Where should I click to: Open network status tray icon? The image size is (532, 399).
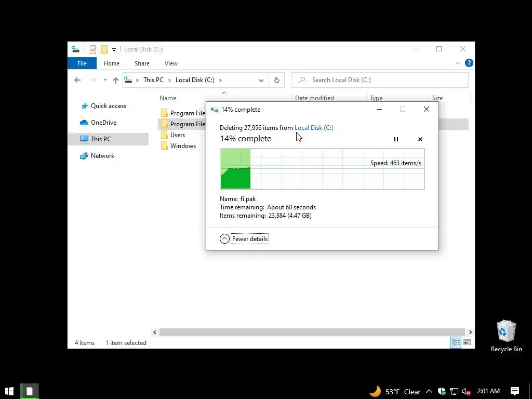click(x=454, y=392)
